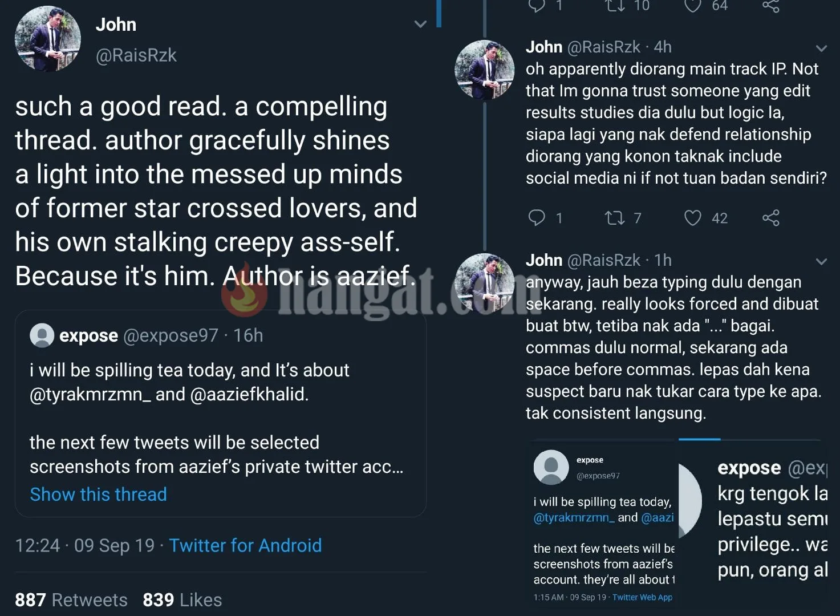Share the 4h tweet via share icon
The image size is (840, 616).
click(x=770, y=217)
